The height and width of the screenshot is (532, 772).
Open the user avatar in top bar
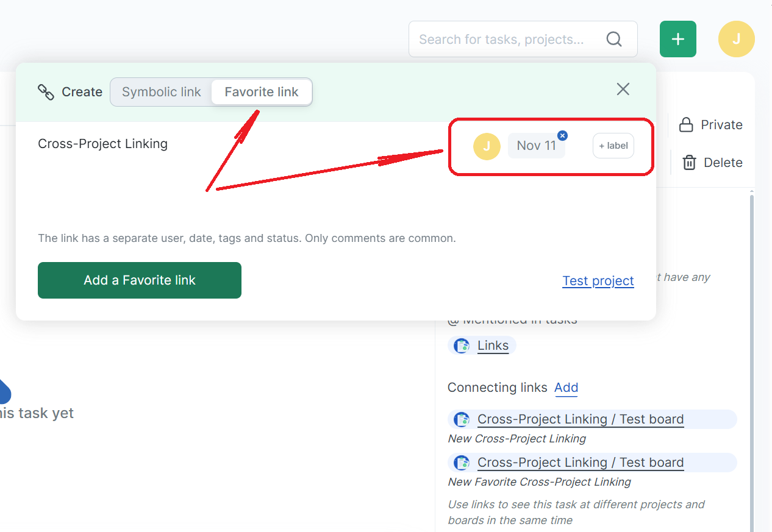tap(736, 39)
